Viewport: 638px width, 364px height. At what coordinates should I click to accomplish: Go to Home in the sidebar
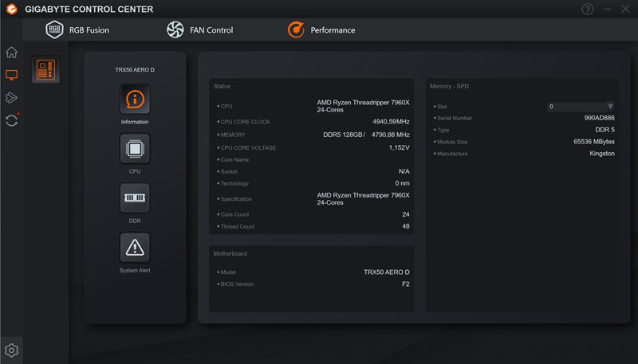[x=11, y=52]
